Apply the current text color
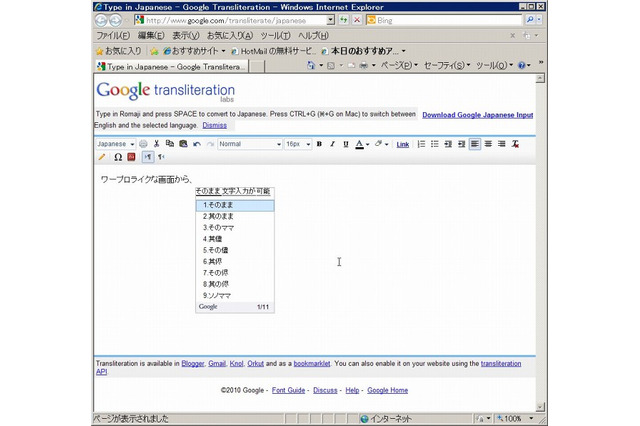 [x=359, y=144]
